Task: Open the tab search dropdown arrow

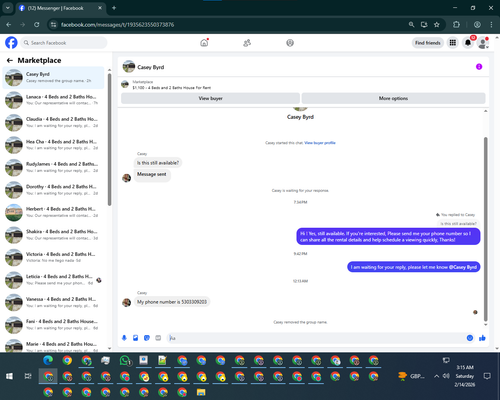Action: click(x=7, y=8)
